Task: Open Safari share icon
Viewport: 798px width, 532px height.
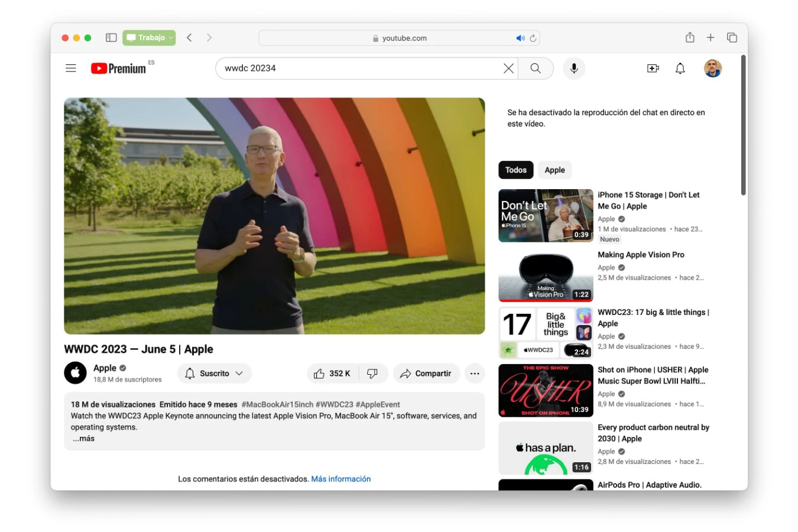Action: 690,37
